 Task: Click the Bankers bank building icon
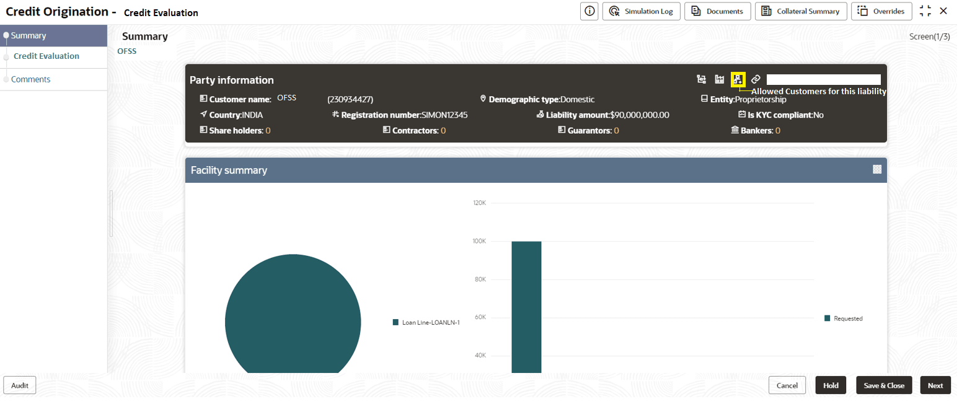click(735, 129)
